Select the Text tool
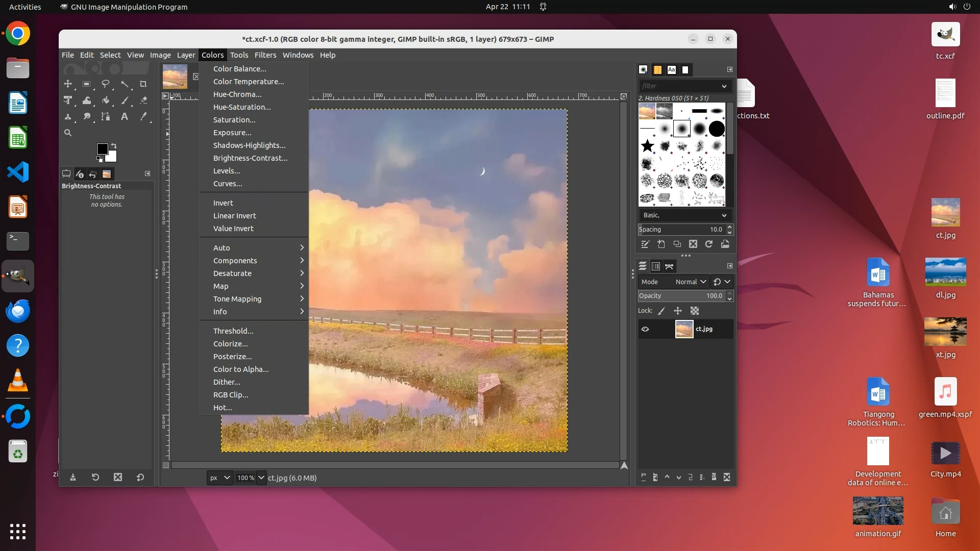This screenshot has height=551, width=980. tap(124, 117)
